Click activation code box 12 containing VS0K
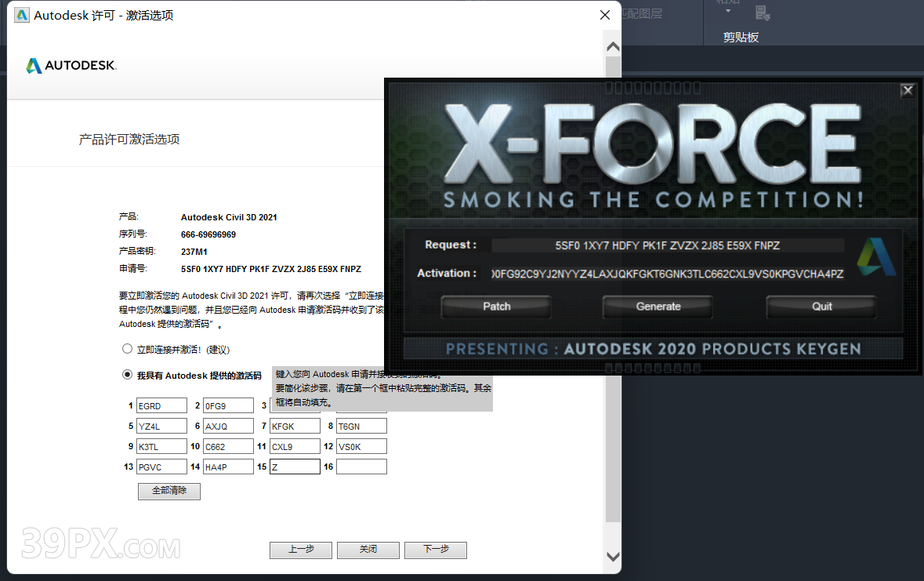This screenshot has width=924, height=581. tap(361, 446)
